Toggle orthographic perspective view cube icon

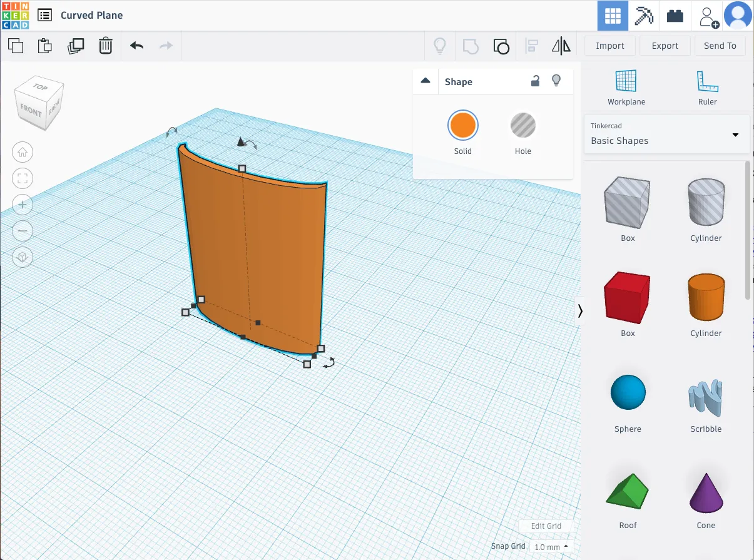click(23, 257)
